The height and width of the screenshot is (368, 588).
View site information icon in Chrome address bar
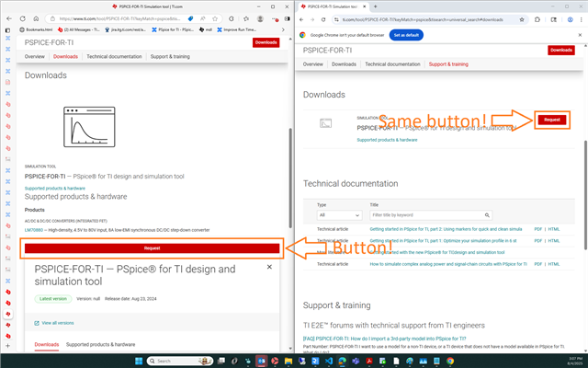(336, 19)
